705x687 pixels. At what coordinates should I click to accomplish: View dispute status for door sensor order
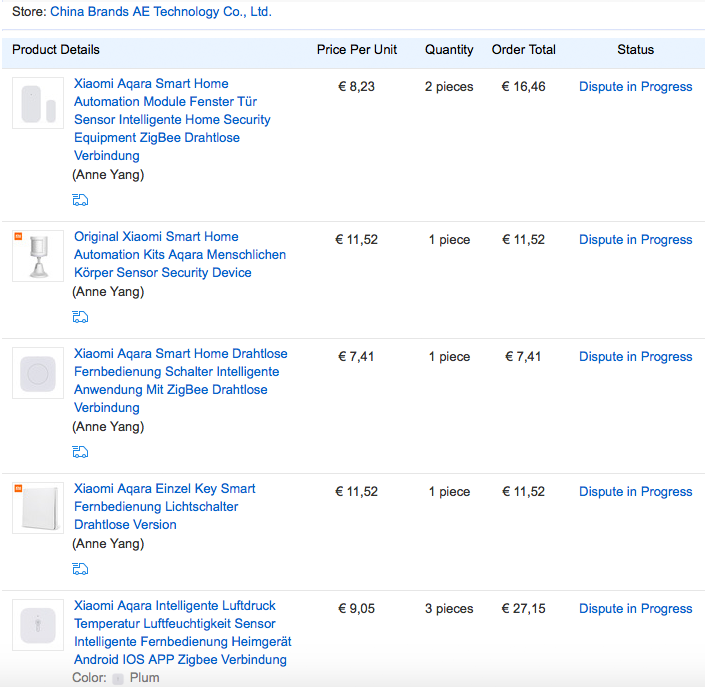(635, 87)
